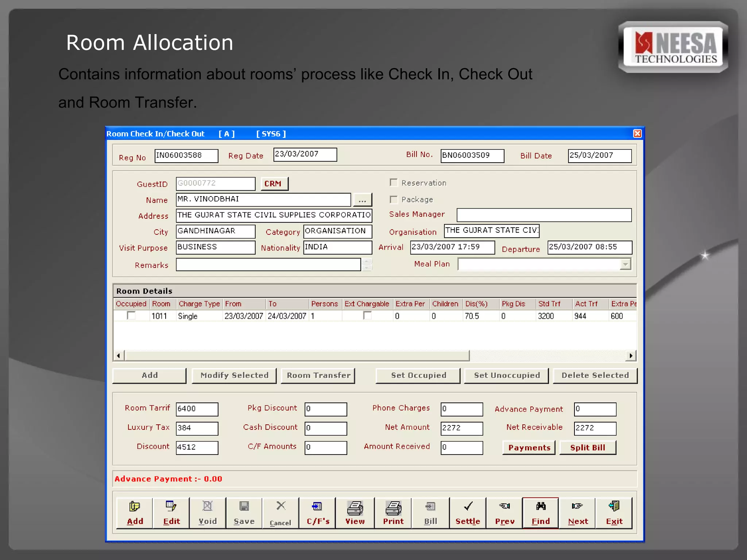Click the View toolbar icon
The width and height of the screenshot is (747, 560).
(x=355, y=513)
